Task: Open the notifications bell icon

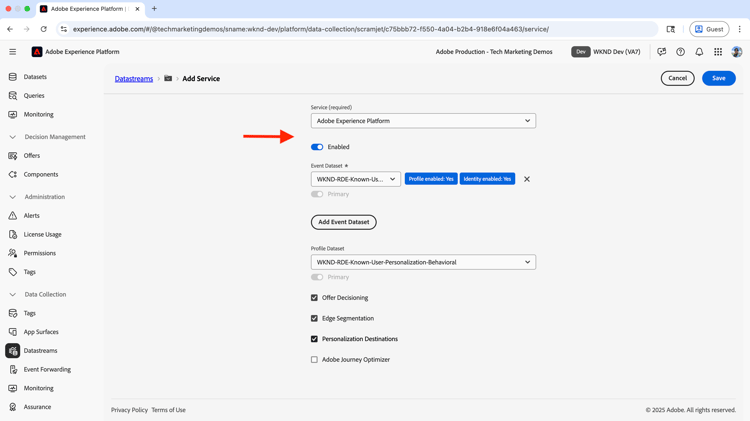Action: tap(699, 52)
